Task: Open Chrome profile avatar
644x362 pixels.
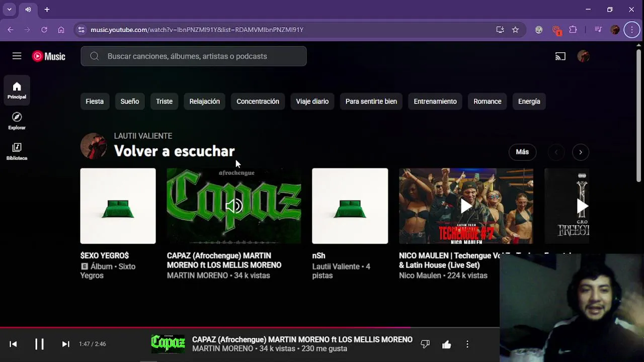Action: click(x=615, y=30)
